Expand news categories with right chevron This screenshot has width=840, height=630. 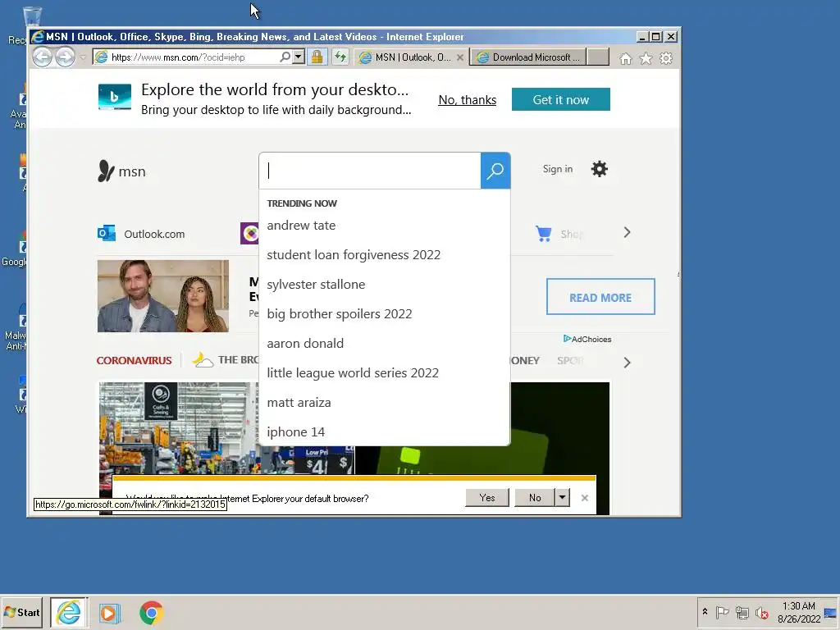click(x=628, y=363)
